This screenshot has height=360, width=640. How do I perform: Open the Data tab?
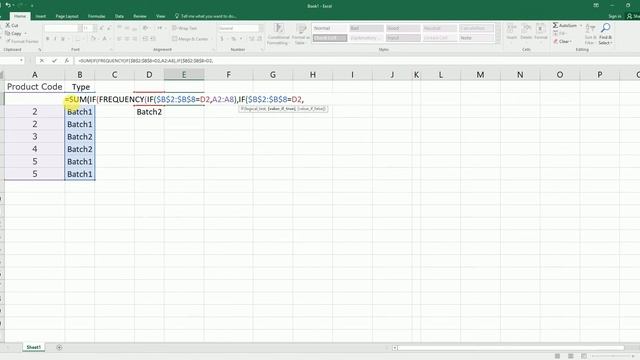click(119, 16)
